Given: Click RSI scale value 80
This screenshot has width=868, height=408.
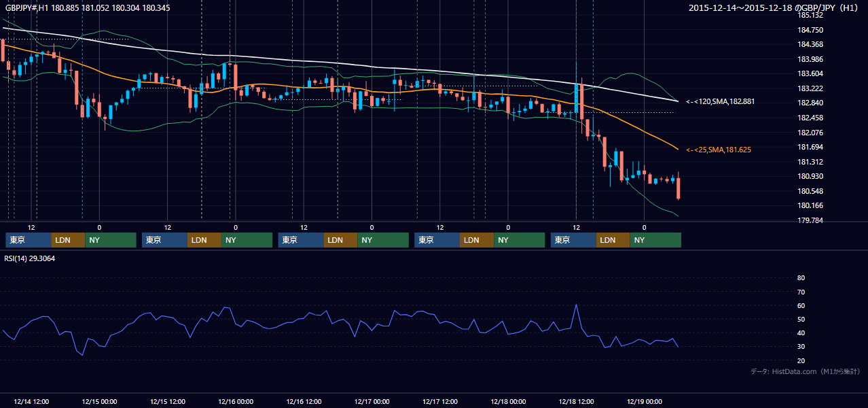Looking at the screenshot, I should coord(801,278).
